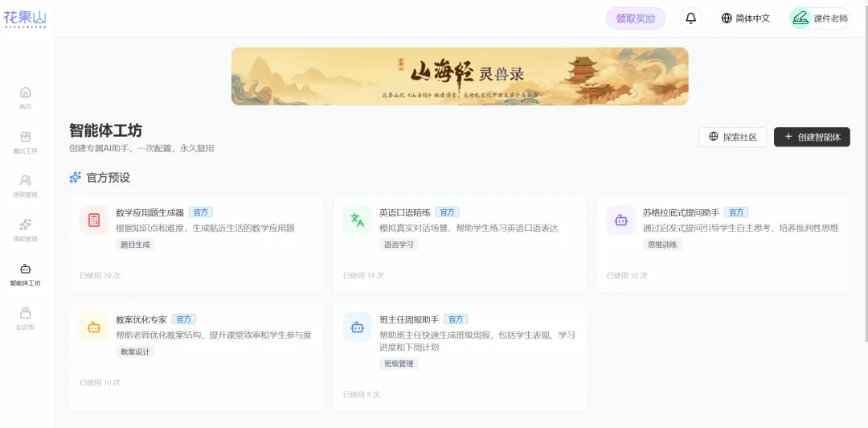Click the plus icon in 创建智能体 button
Viewport: 868px width, 428px height.
[788, 137]
